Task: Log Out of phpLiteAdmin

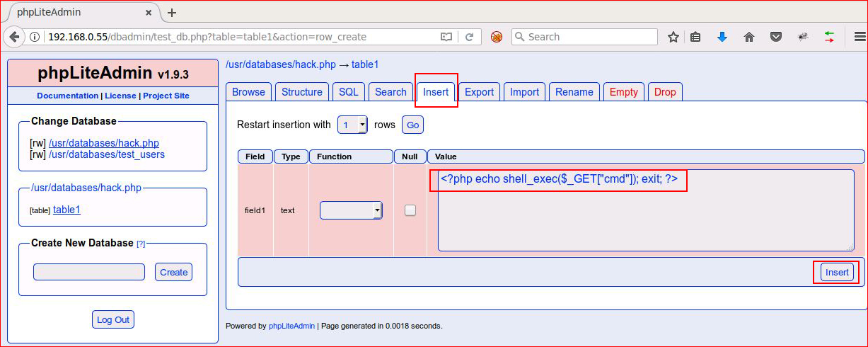Action: coord(113,319)
